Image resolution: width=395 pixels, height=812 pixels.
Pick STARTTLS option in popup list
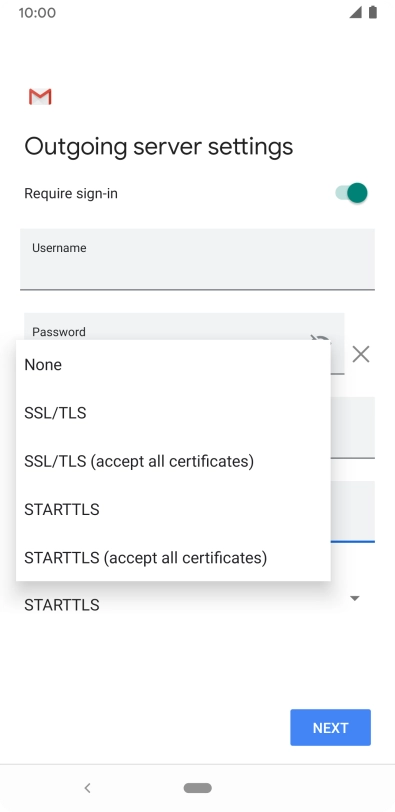[x=173, y=510]
